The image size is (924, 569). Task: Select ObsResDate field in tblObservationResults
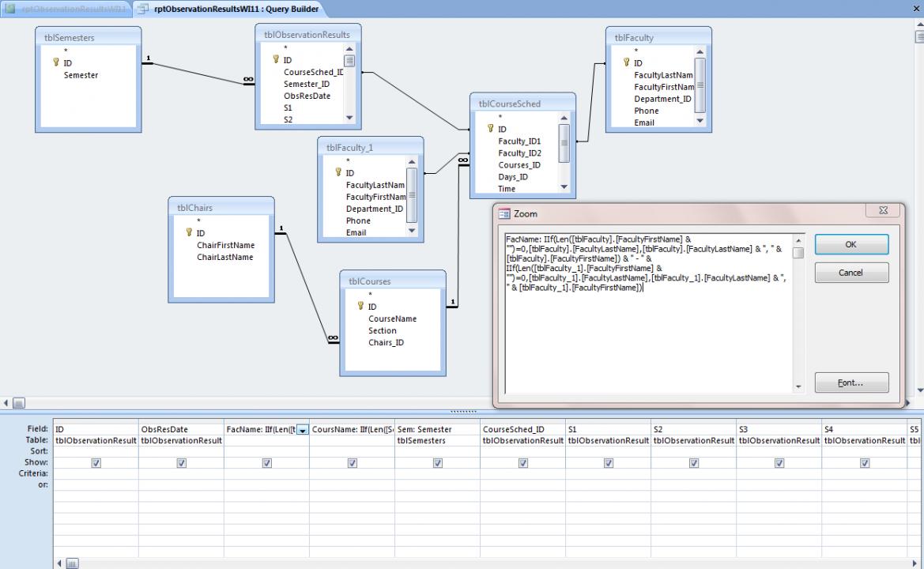pyautogui.click(x=307, y=96)
